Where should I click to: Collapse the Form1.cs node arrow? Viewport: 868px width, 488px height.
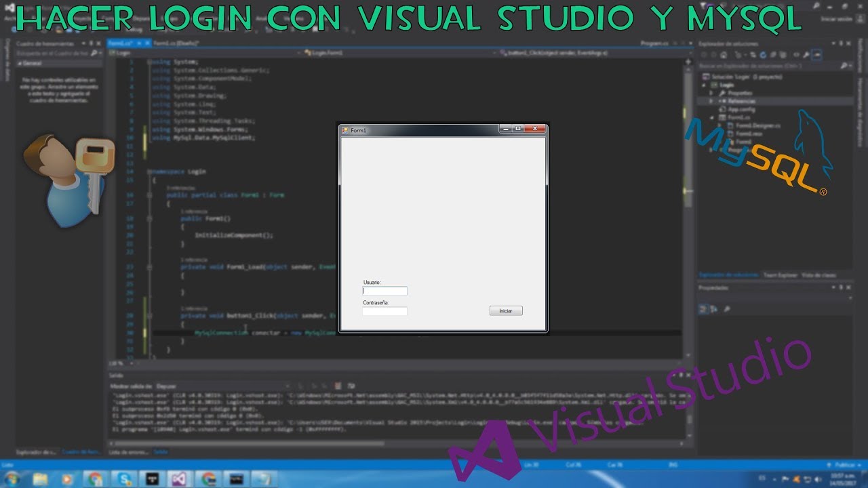(x=713, y=117)
